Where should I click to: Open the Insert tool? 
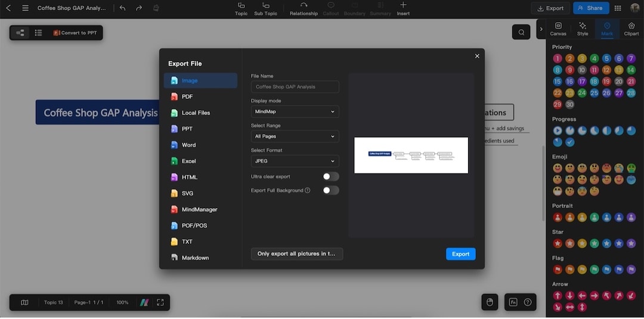(403, 8)
